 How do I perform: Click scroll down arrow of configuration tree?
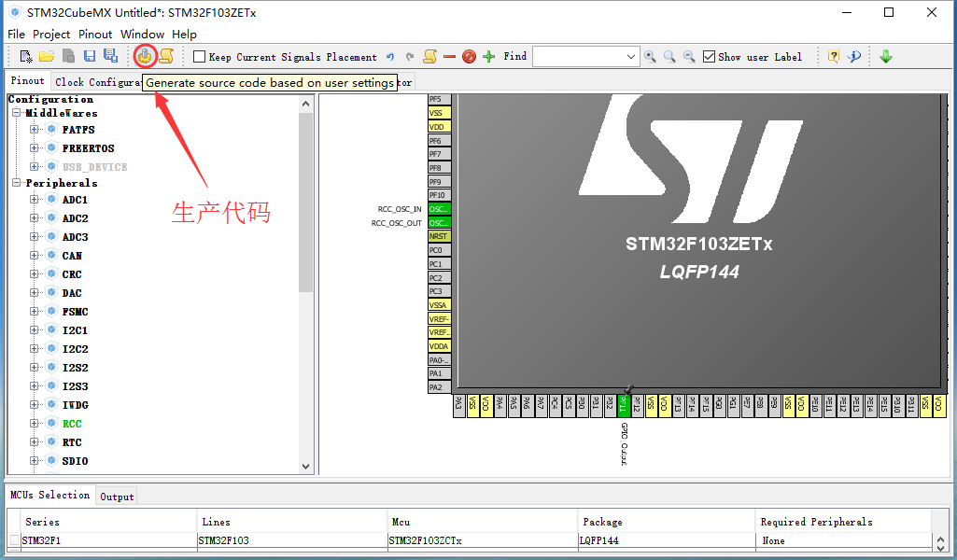(306, 467)
